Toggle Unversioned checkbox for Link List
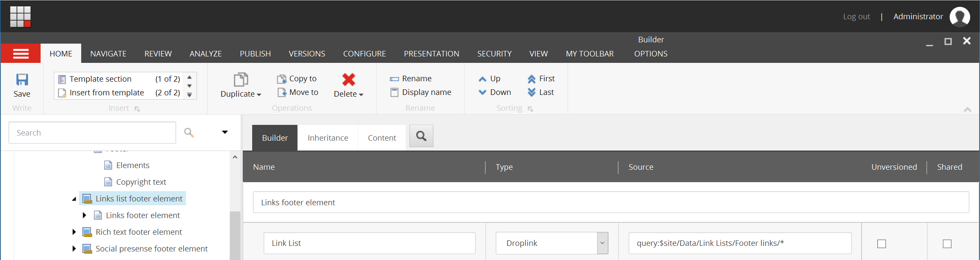This screenshot has height=260, width=980. [x=881, y=244]
